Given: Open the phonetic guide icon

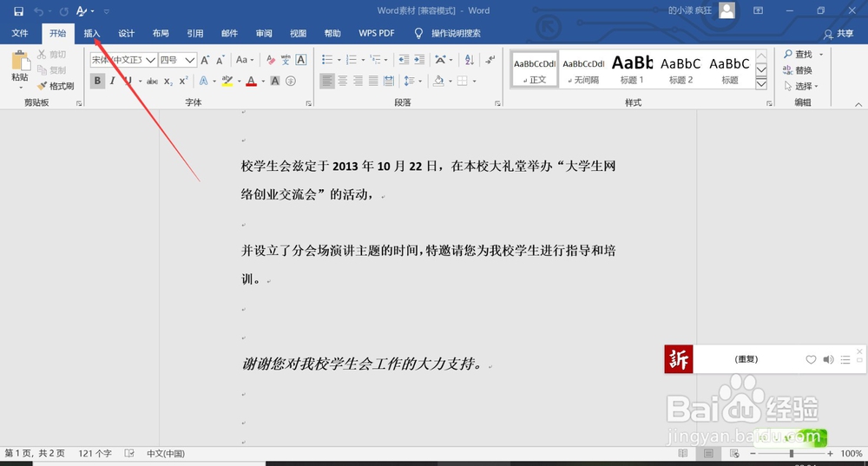Looking at the screenshot, I should [x=286, y=60].
